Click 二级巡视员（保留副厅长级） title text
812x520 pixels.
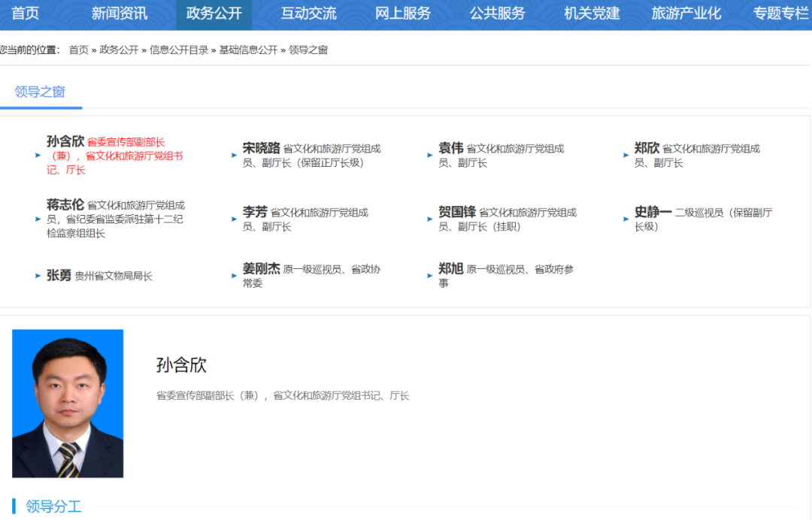pos(703,219)
